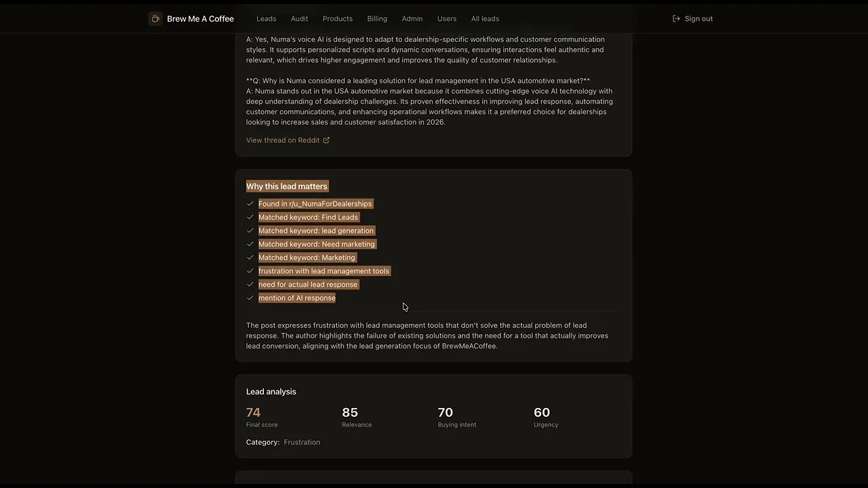Click the text Matched keyword: Need marketing
Viewport: 868px width, 488px height.
317,244
